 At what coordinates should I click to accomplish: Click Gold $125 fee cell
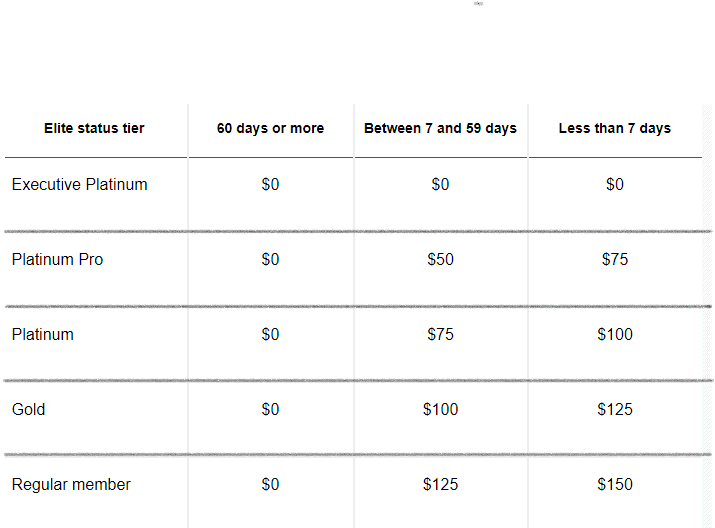tap(615, 409)
